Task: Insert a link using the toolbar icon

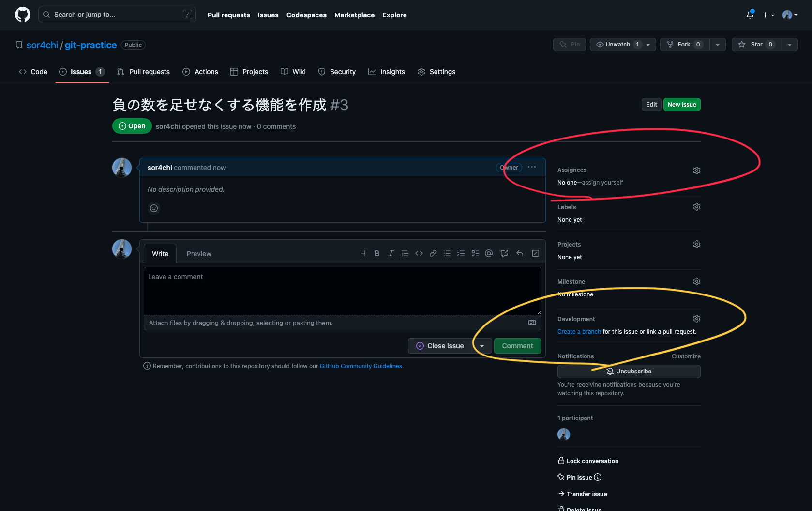Action: pos(433,253)
